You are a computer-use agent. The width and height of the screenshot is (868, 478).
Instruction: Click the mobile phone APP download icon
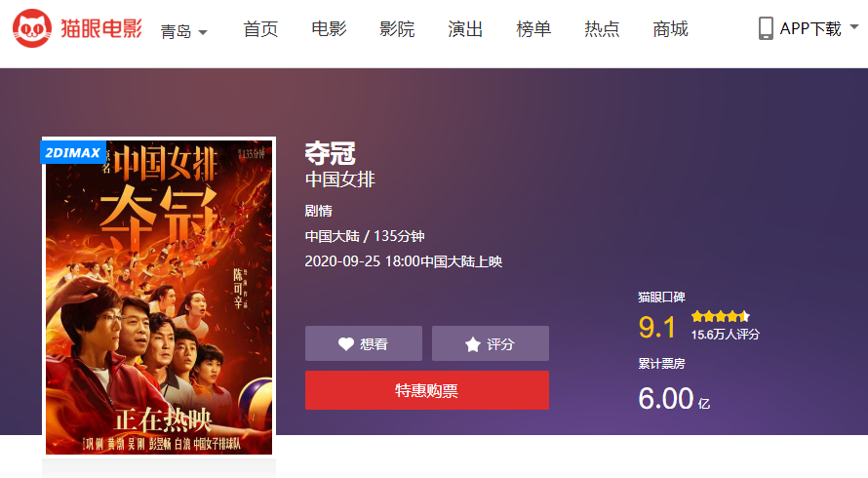click(x=766, y=28)
